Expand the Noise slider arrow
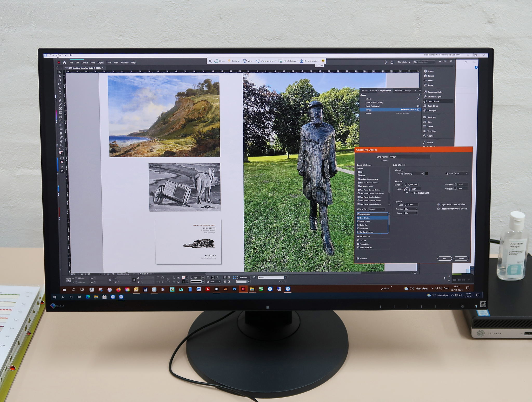Screen dimensions: 532x402 click(x=416, y=213)
